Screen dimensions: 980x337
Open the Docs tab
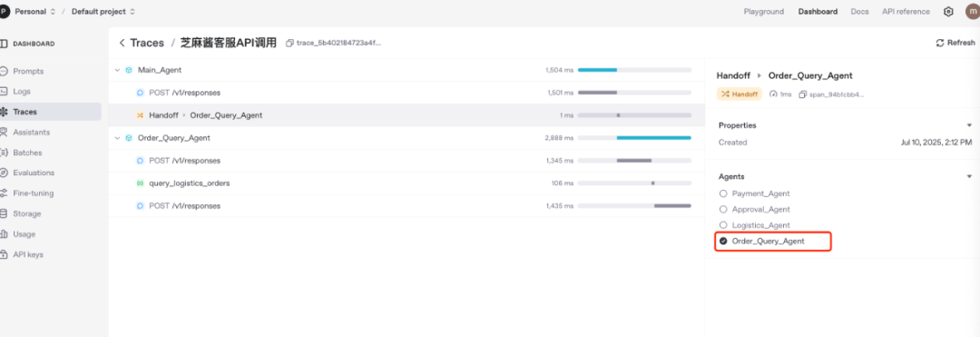click(x=859, y=11)
